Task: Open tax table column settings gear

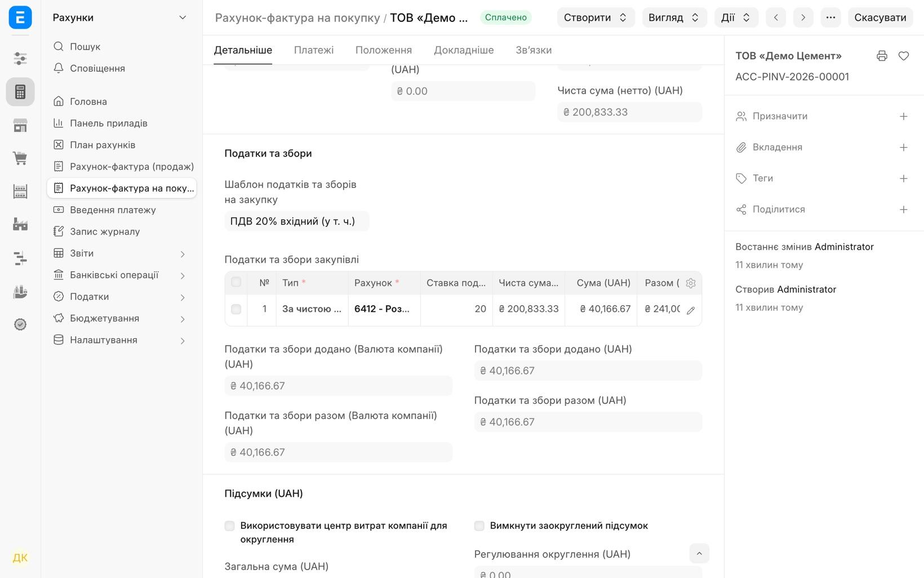Action: [x=691, y=283]
